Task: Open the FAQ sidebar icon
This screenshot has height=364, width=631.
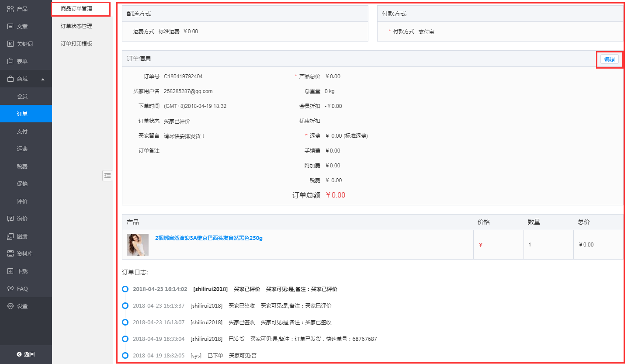Action: pyautogui.click(x=10, y=288)
